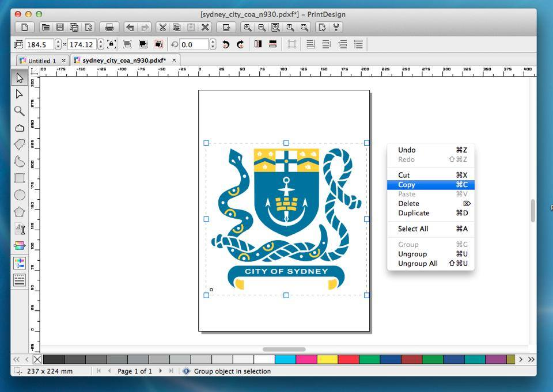Select the Ellipse tool
Screen dimensions: 553x392
(x=20, y=195)
